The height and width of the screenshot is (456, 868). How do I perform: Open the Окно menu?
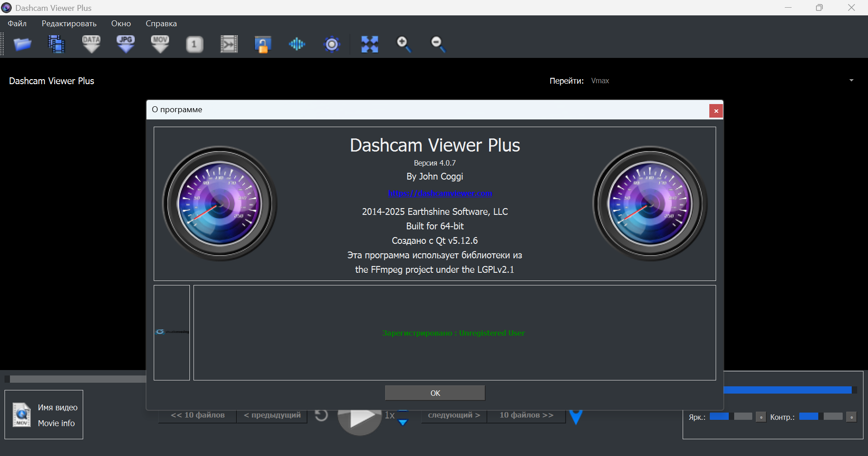(121, 24)
